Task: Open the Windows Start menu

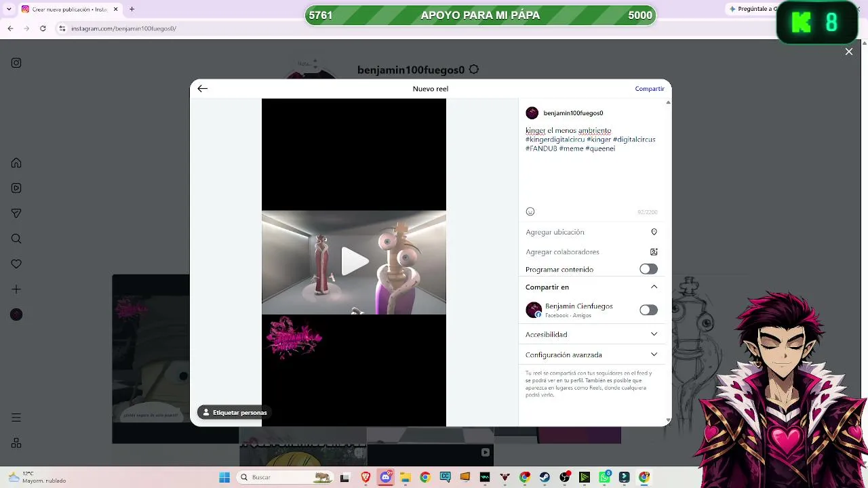Action: [224, 477]
